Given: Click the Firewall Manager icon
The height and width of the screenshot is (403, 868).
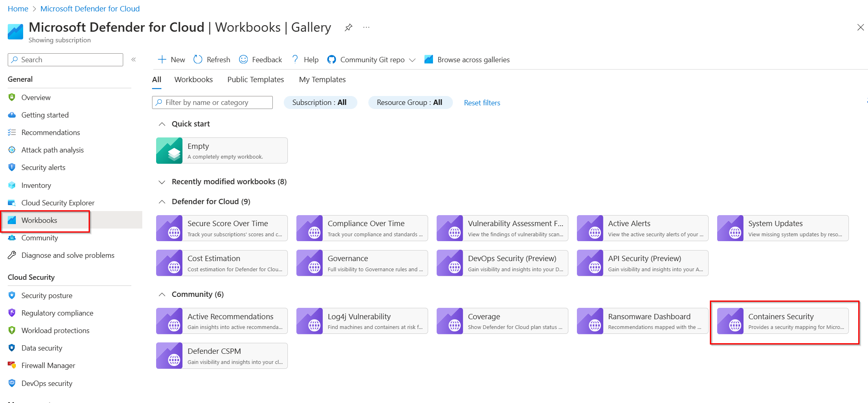Looking at the screenshot, I should pos(12,365).
